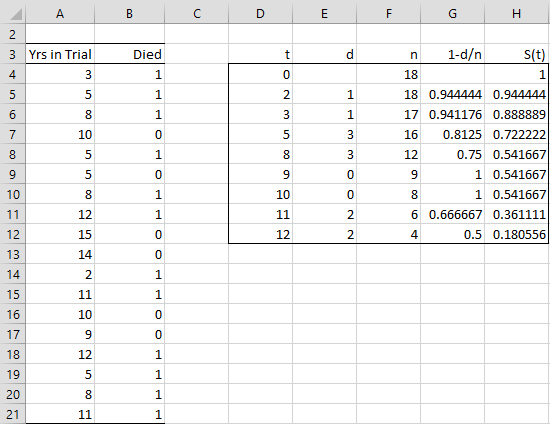
Task: Select the '1-d/n' header cell
Action: (452, 54)
